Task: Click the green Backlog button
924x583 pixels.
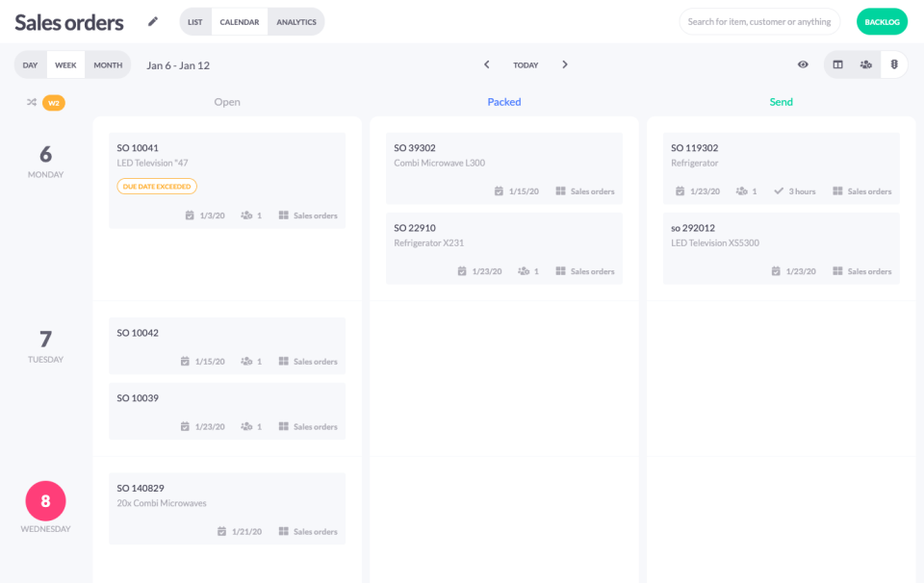Action: 882,22
